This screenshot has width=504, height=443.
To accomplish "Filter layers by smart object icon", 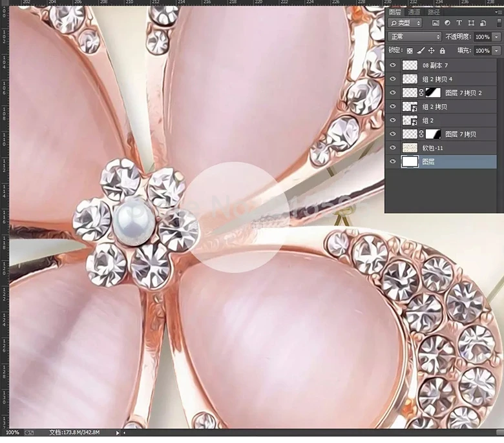I will [x=483, y=23].
